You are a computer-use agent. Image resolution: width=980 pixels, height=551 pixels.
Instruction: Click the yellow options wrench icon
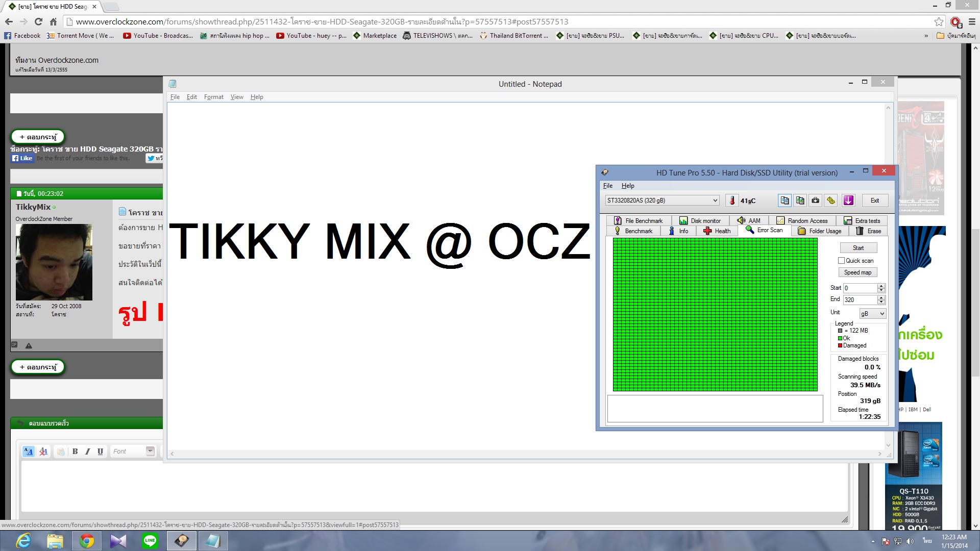(x=831, y=201)
